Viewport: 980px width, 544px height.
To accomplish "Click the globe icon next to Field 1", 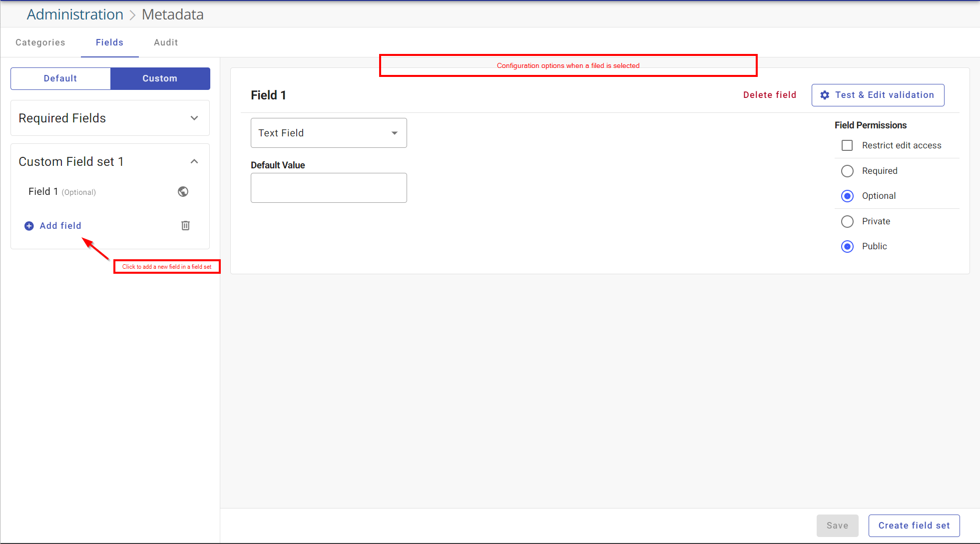I will (183, 192).
